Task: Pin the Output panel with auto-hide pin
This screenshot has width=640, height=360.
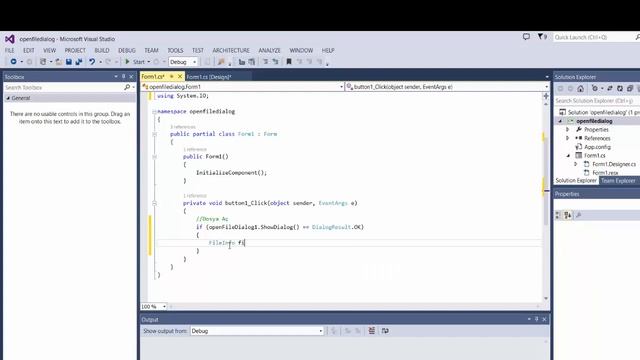Action: click(x=537, y=319)
